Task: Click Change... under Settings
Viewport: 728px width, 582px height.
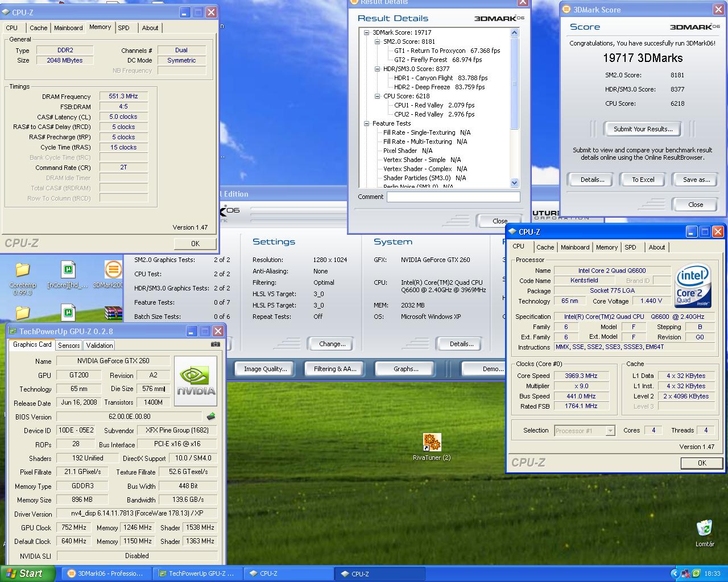Action: pyautogui.click(x=332, y=344)
